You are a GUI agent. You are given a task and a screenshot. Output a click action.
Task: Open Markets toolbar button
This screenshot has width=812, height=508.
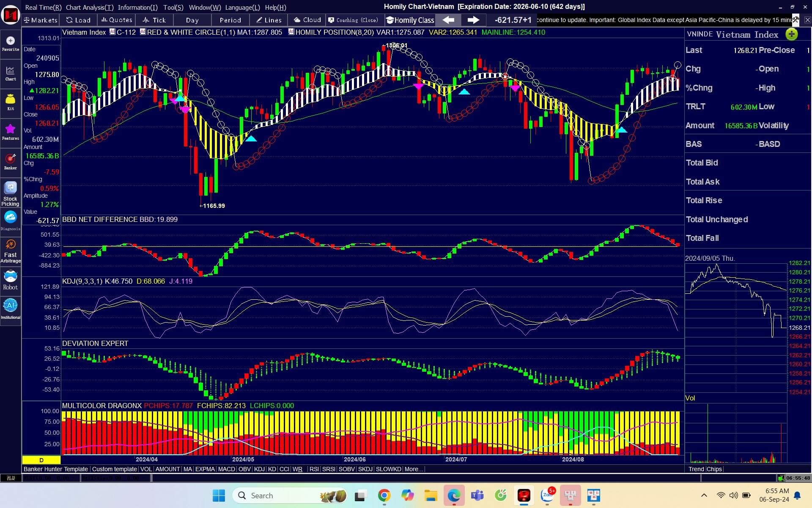tap(41, 20)
